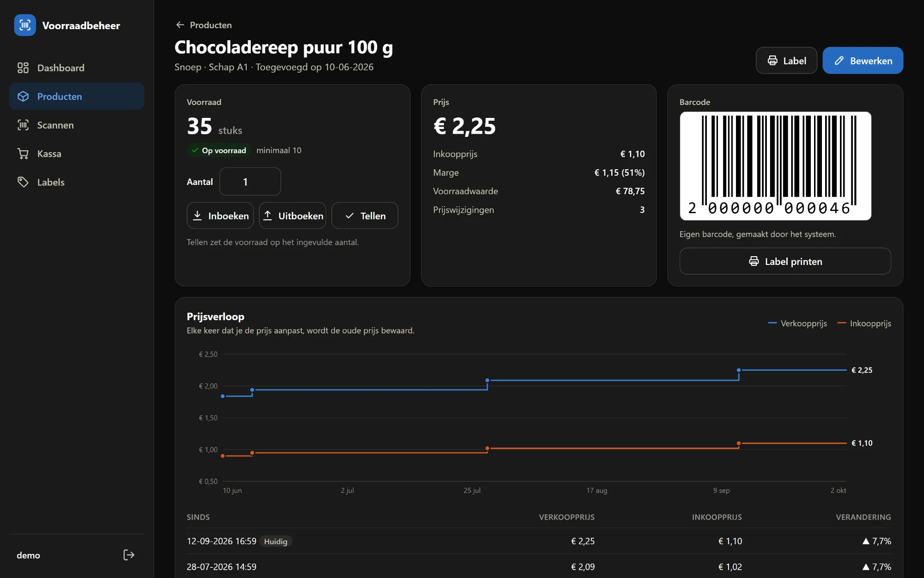
Task: Click the VERANDERING column header
Action: [x=863, y=517]
